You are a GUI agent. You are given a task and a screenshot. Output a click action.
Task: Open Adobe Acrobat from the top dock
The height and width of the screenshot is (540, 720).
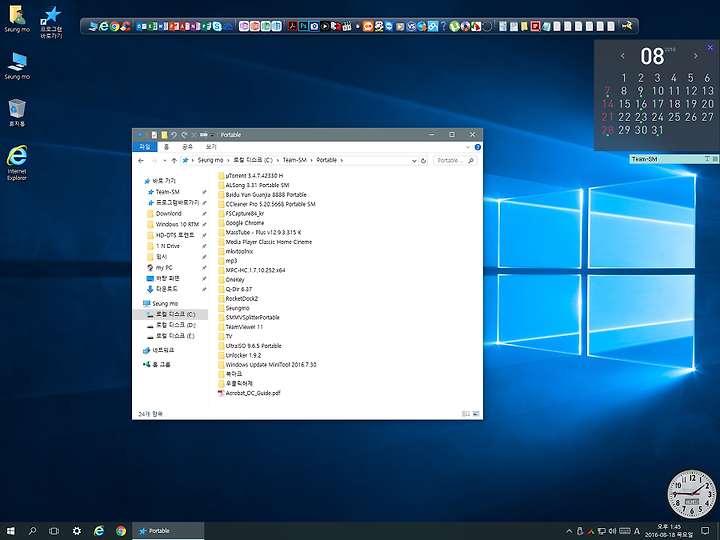pos(292,26)
